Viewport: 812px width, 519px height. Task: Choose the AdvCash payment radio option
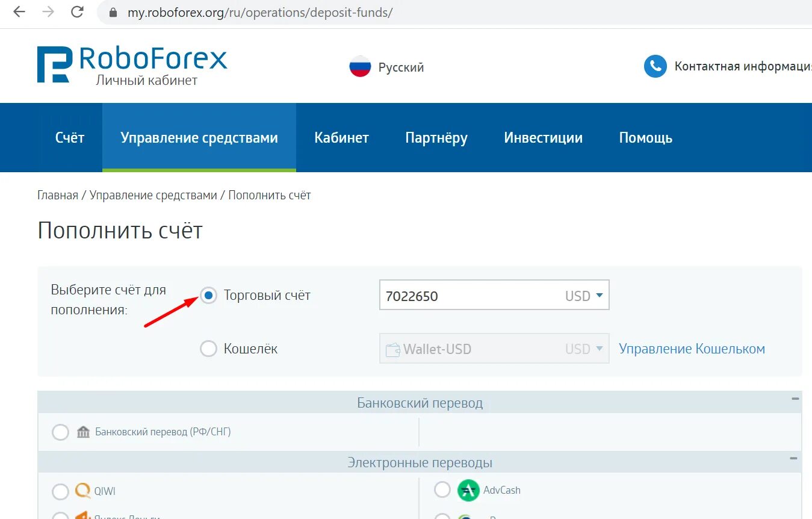point(442,489)
